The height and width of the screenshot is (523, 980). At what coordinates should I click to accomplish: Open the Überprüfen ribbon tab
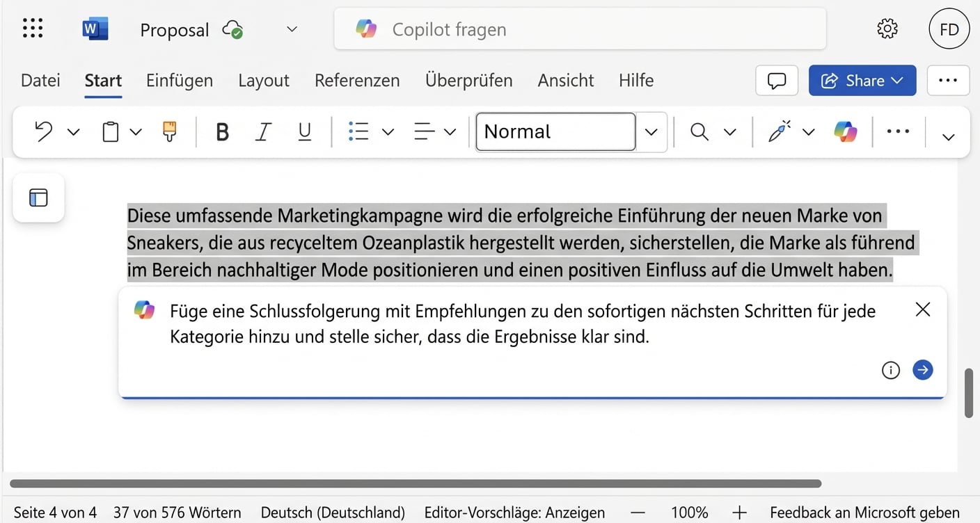point(468,80)
